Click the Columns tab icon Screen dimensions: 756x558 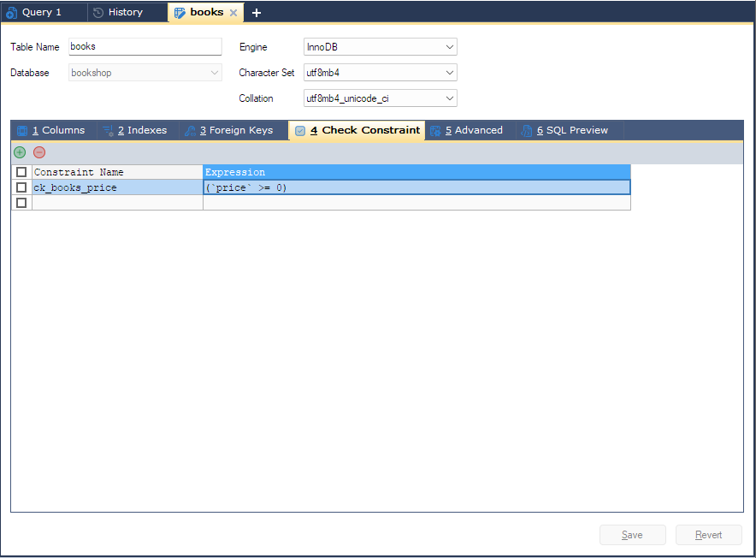coord(22,131)
